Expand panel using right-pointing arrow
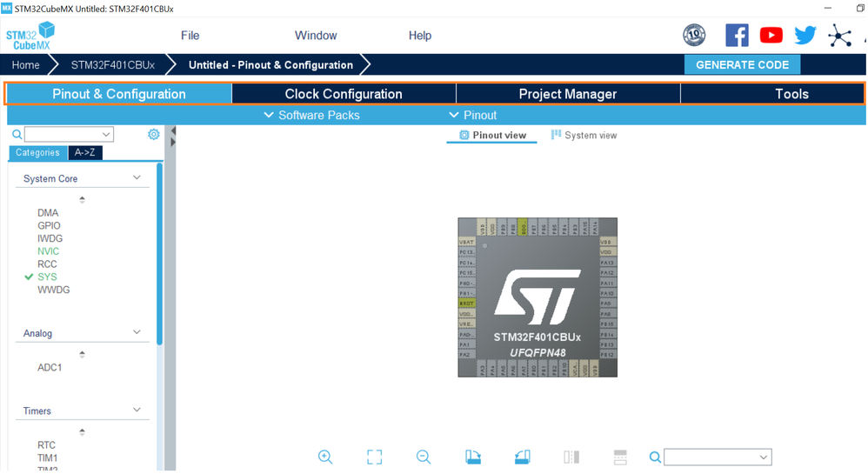868x474 pixels. [x=173, y=143]
